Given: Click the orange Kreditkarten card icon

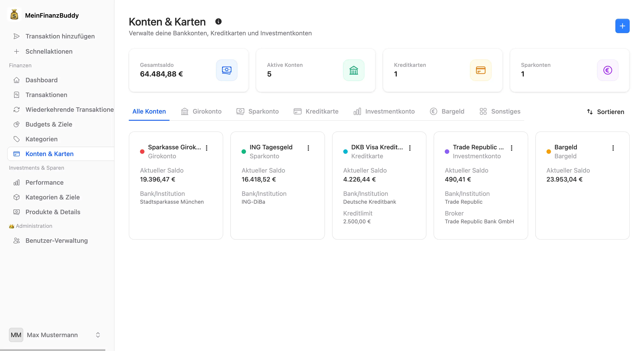Looking at the screenshot, I should pos(481,70).
